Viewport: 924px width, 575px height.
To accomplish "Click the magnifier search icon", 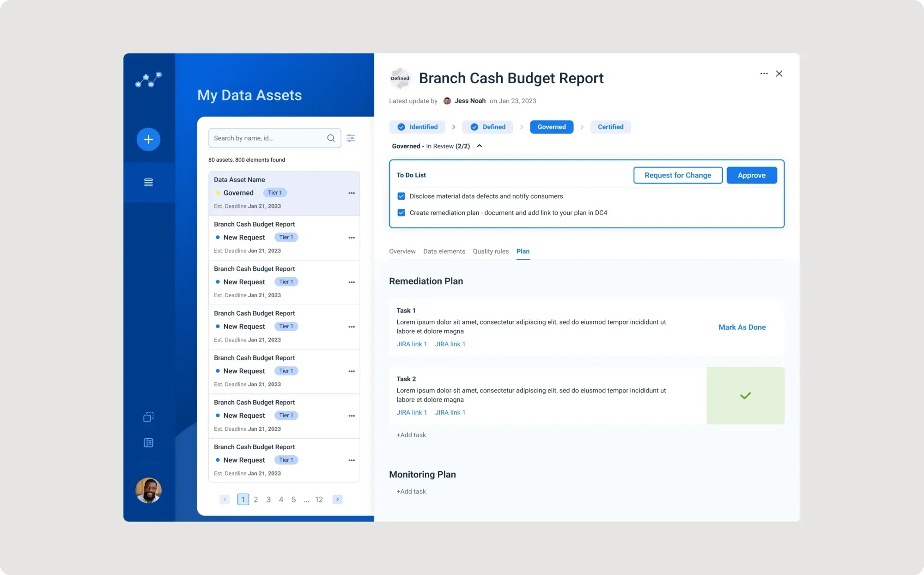I will pyautogui.click(x=331, y=138).
